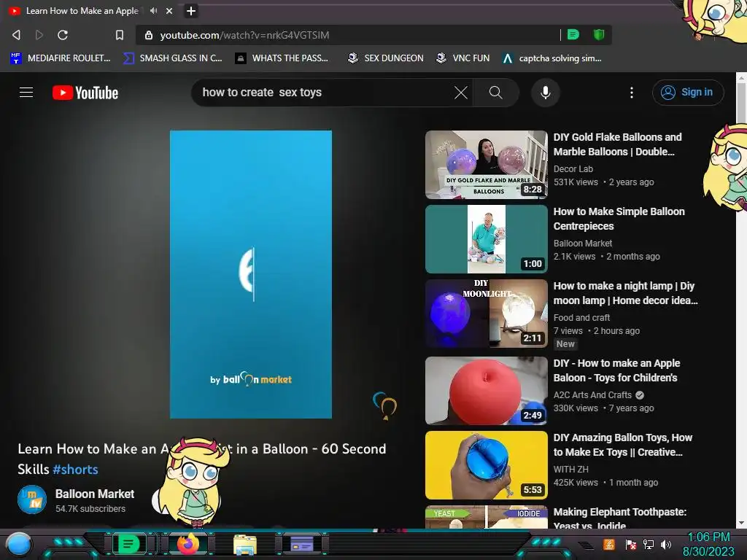Bookmark this page using the bookmark icon
The image size is (747, 560).
pos(120,35)
